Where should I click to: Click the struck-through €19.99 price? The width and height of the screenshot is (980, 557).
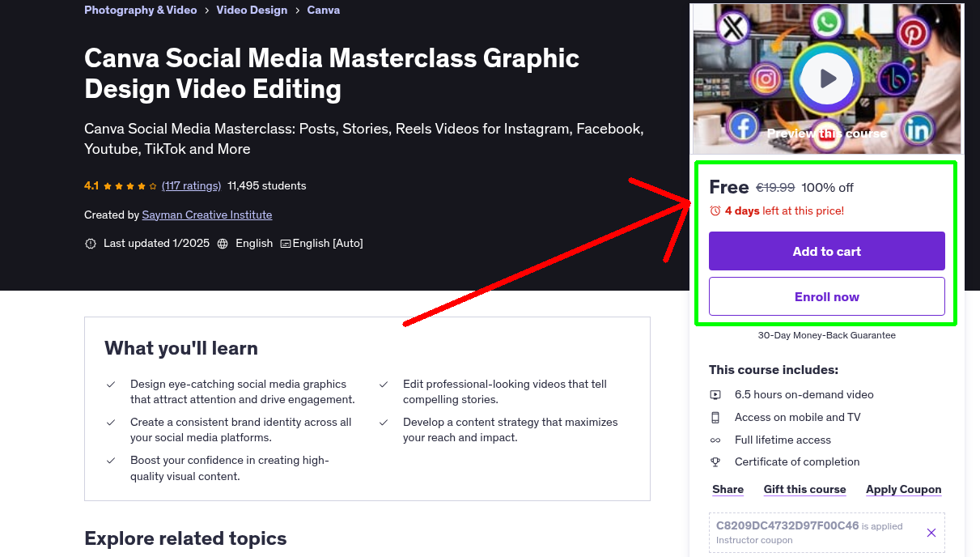(x=775, y=188)
